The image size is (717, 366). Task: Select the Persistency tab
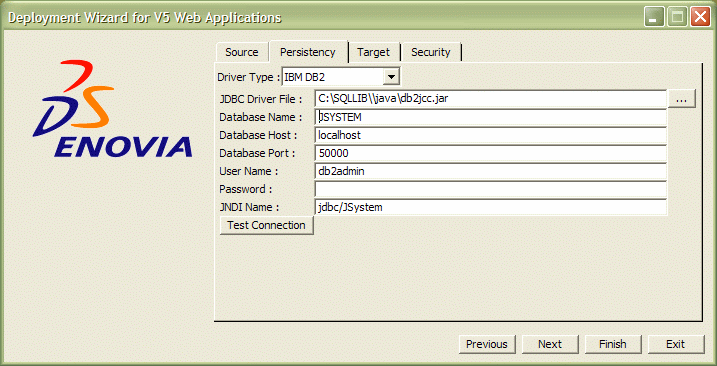(308, 52)
